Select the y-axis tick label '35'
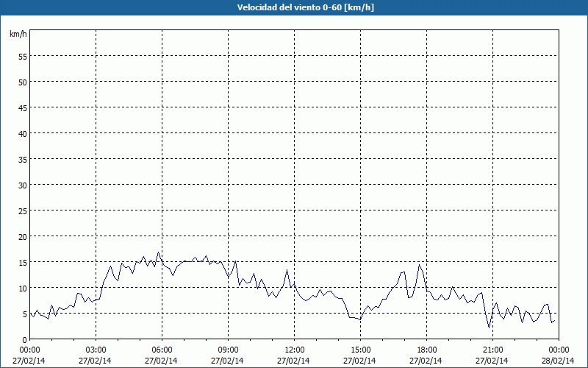The height and width of the screenshot is (368, 588). tap(23, 159)
